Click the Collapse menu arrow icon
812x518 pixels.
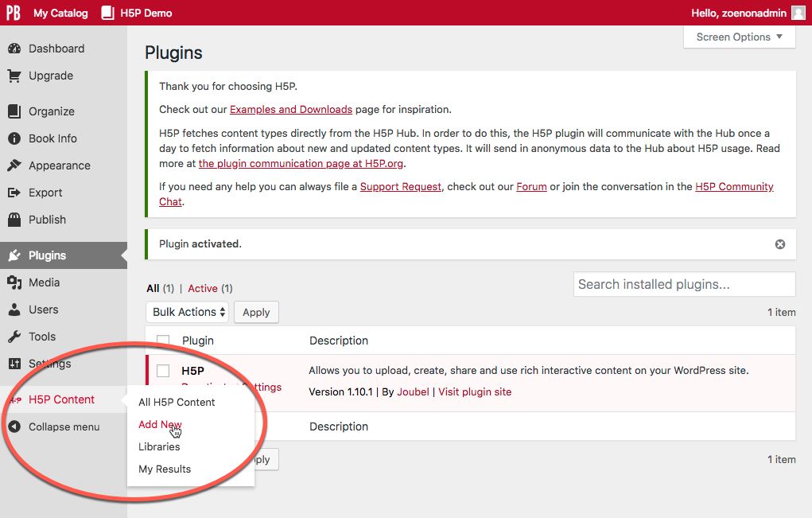tap(14, 426)
